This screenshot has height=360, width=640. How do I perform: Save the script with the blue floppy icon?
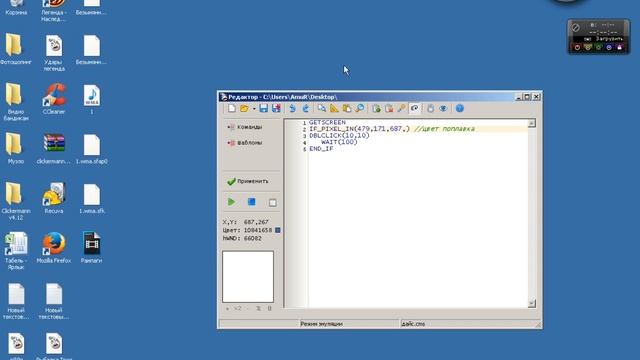click(264, 109)
